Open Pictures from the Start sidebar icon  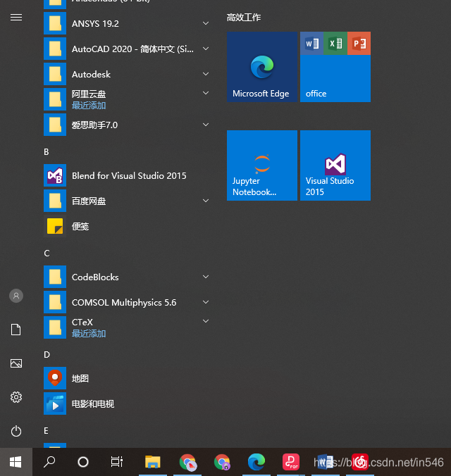tap(16, 363)
